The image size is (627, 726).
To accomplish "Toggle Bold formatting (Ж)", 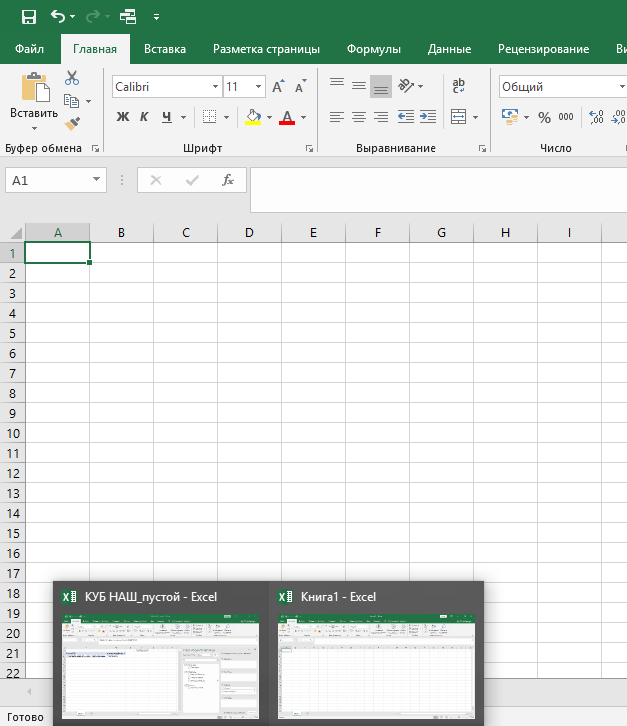I will click(123, 117).
